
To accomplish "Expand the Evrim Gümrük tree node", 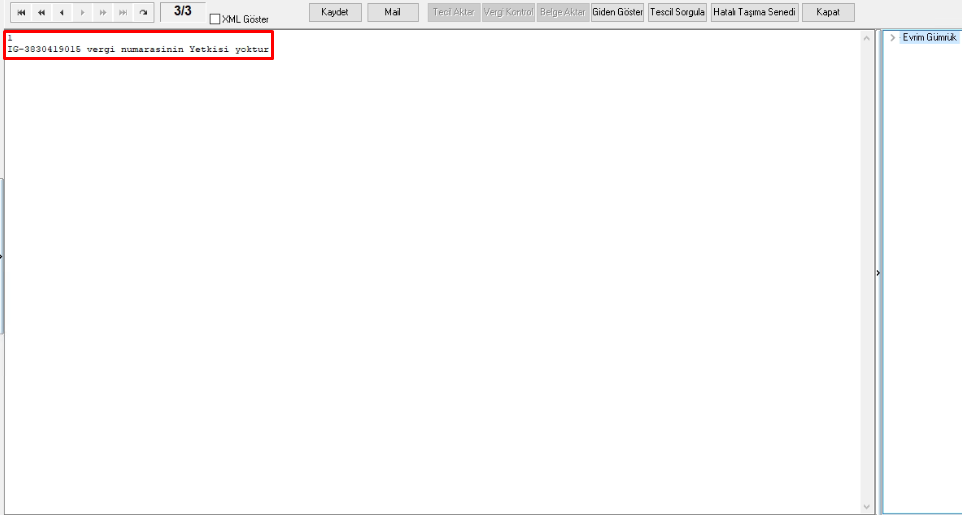I will (x=892, y=38).
